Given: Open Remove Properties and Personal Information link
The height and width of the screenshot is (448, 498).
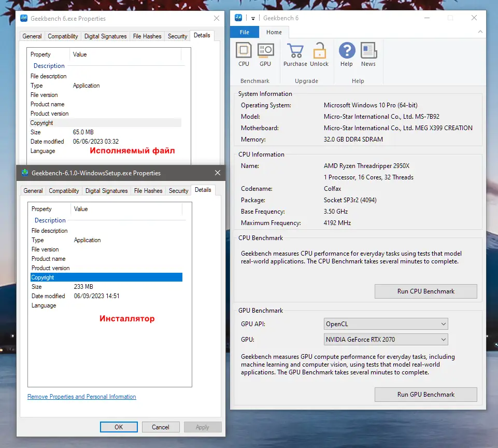Looking at the screenshot, I should point(82,397).
